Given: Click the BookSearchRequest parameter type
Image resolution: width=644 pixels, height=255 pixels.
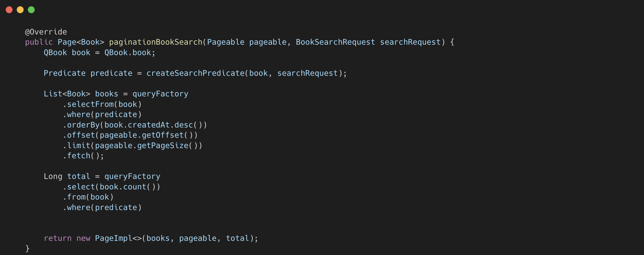Looking at the screenshot, I should (x=336, y=42).
